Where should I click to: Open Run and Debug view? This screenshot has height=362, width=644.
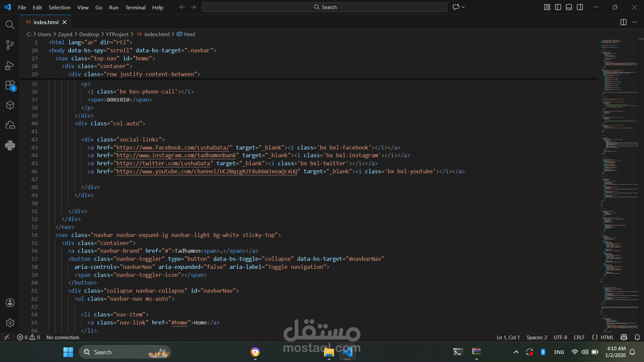coord(10,65)
